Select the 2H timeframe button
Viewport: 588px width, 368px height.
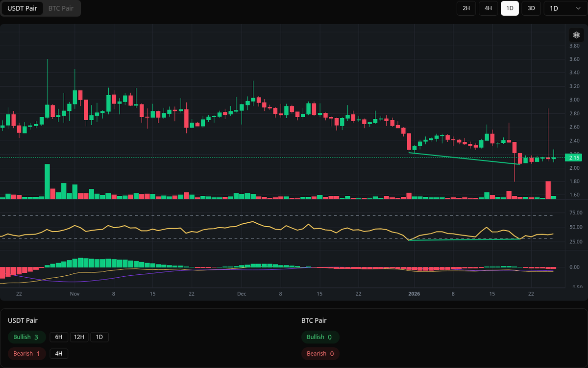click(x=466, y=8)
